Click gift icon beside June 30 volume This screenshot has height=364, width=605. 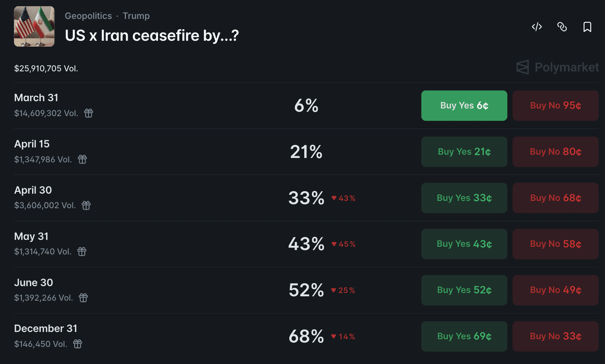point(83,298)
